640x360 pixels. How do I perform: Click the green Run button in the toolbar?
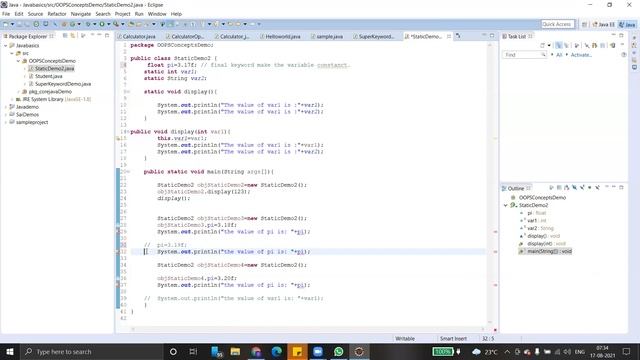(x=102, y=24)
